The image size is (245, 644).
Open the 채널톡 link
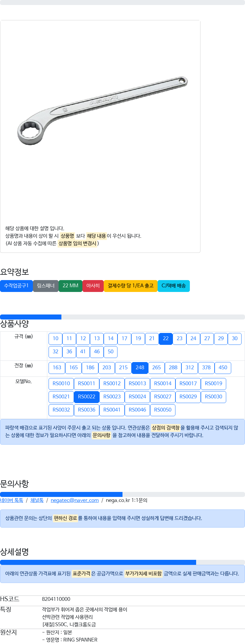(37, 500)
